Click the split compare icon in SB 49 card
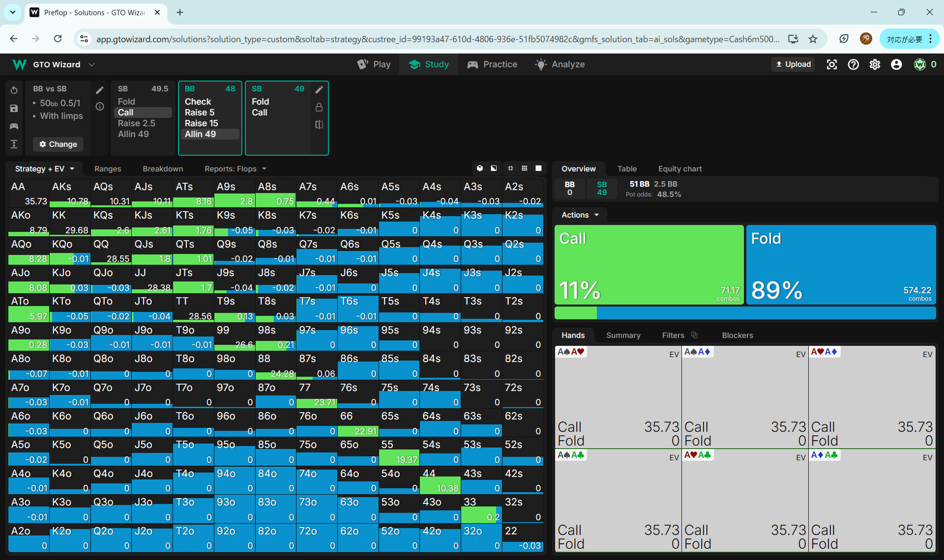Screen dimensions: 944x560 pyautogui.click(x=319, y=125)
